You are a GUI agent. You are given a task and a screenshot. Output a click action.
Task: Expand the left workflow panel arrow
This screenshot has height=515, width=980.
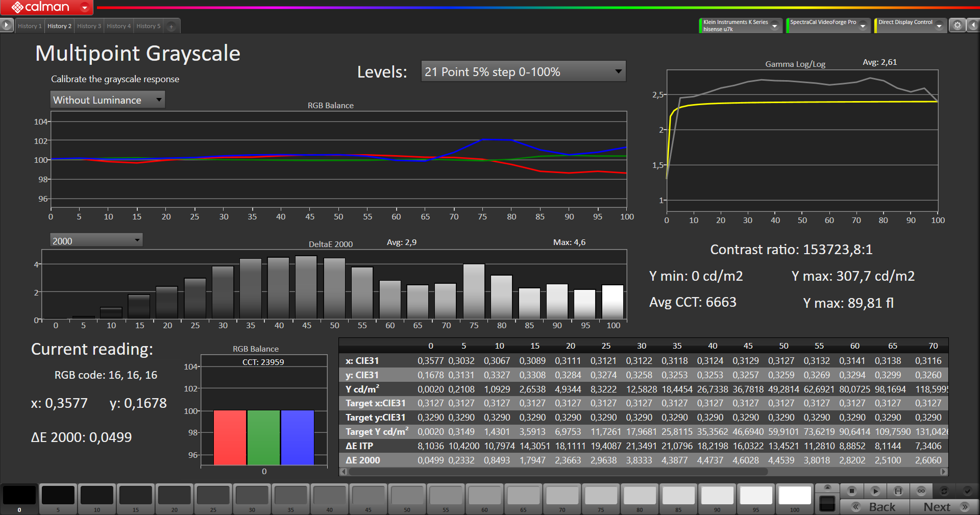click(x=6, y=24)
